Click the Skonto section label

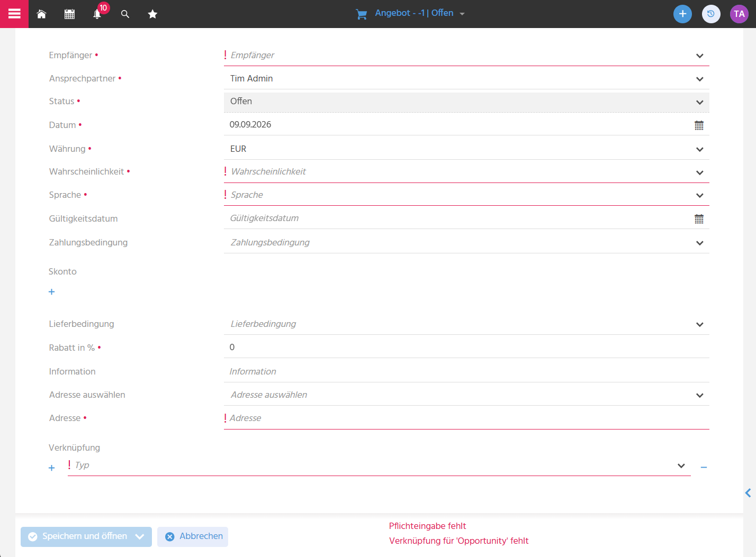pos(62,271)
